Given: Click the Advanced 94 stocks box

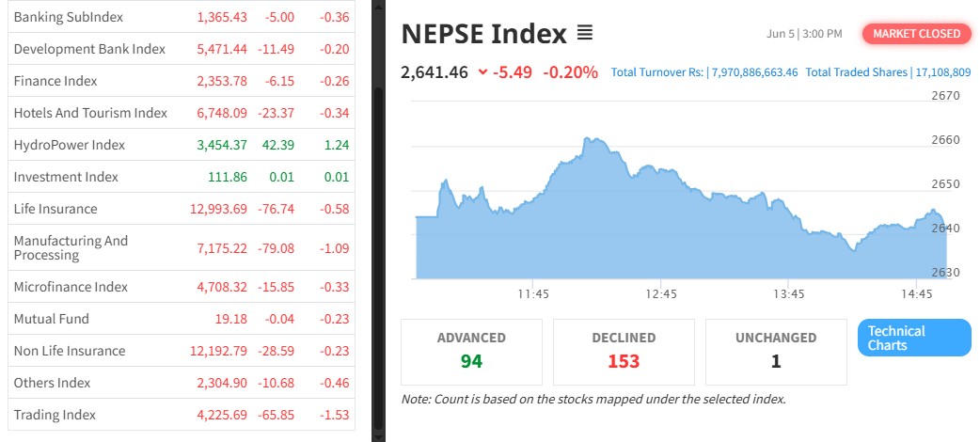Looking at the screenshot, I should (x=471, y=351).
